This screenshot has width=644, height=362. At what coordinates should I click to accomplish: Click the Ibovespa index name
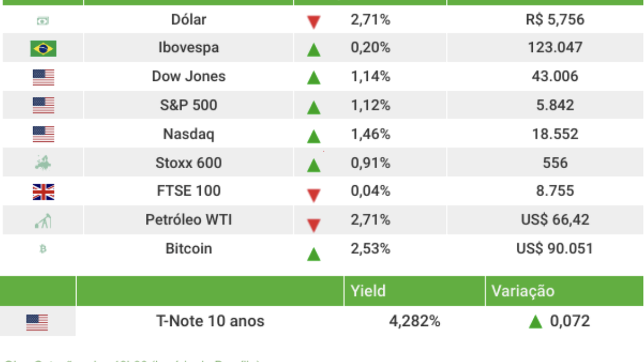189,48
